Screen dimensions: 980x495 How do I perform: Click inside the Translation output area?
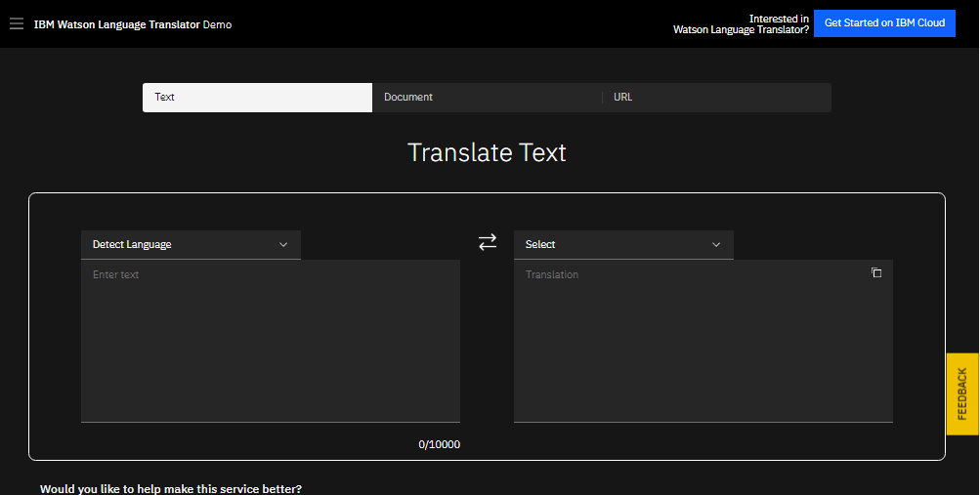(703, 341)
